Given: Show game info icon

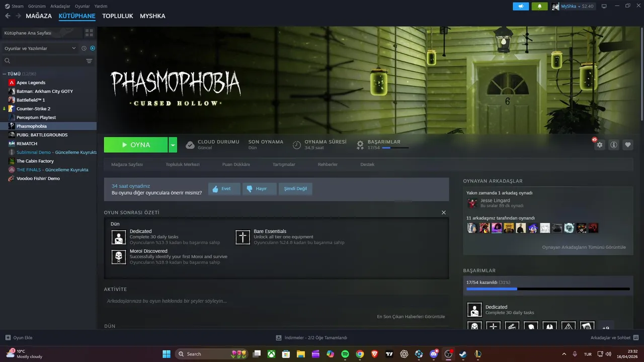Looking at the screenshot, I should click(614, 145).
